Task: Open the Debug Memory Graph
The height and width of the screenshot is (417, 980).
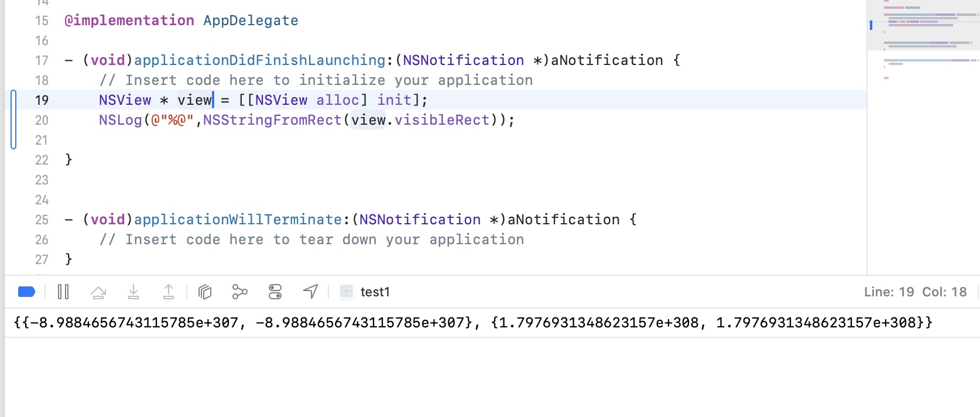Action: (x=240, y=292)
